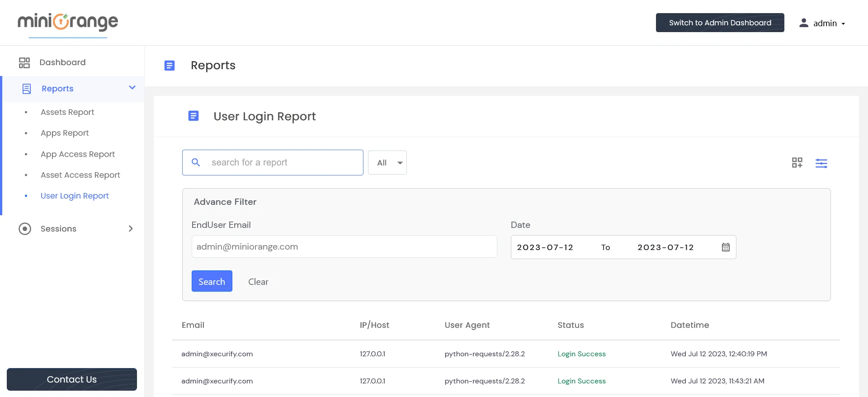Image resolution: width=868 pixels, height=397 pixels.
Task: Click the Status column header
Action: point(571,325)
